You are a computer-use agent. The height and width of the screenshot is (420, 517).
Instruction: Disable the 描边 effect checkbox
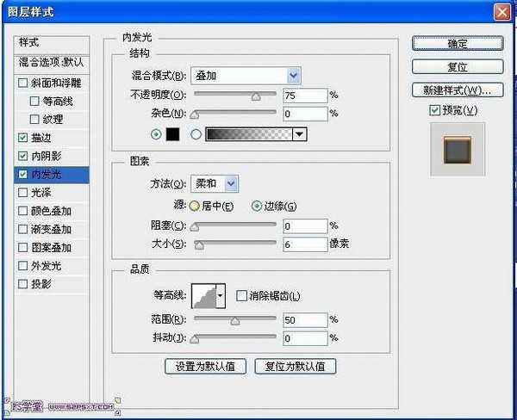pyautogui.click(x=22, y=138)
